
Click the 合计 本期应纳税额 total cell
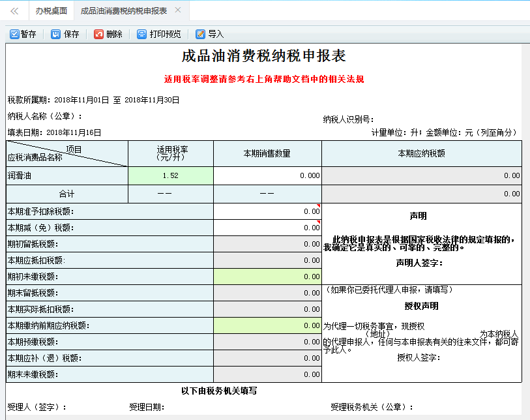coord(421,194)
